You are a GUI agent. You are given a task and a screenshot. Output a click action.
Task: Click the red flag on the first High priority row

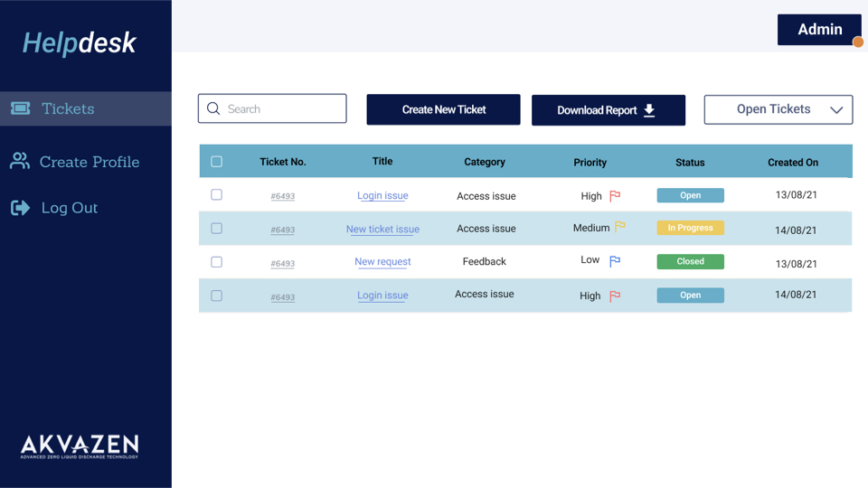[615, 195]
